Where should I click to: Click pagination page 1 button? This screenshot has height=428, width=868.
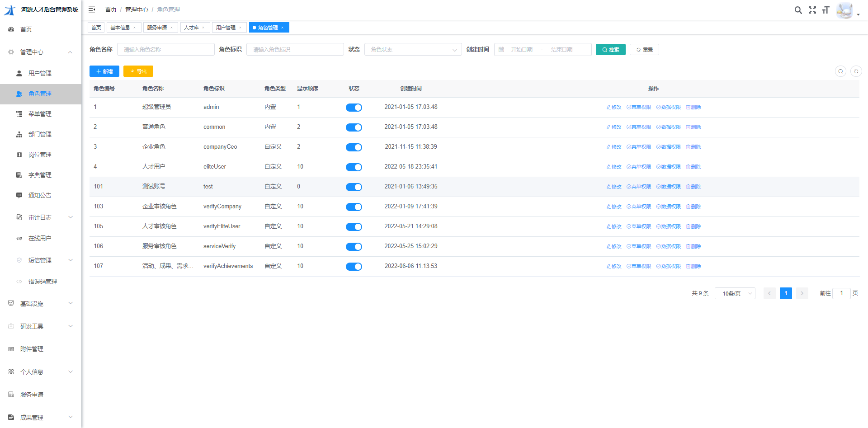pos(786,293)
